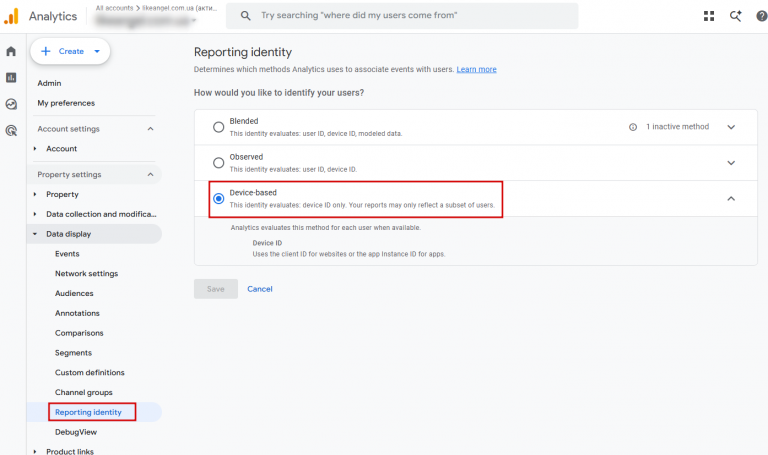Screen dimensions: 768x455
Task: Collapse the Account settings section
Action: coord(150,129)
